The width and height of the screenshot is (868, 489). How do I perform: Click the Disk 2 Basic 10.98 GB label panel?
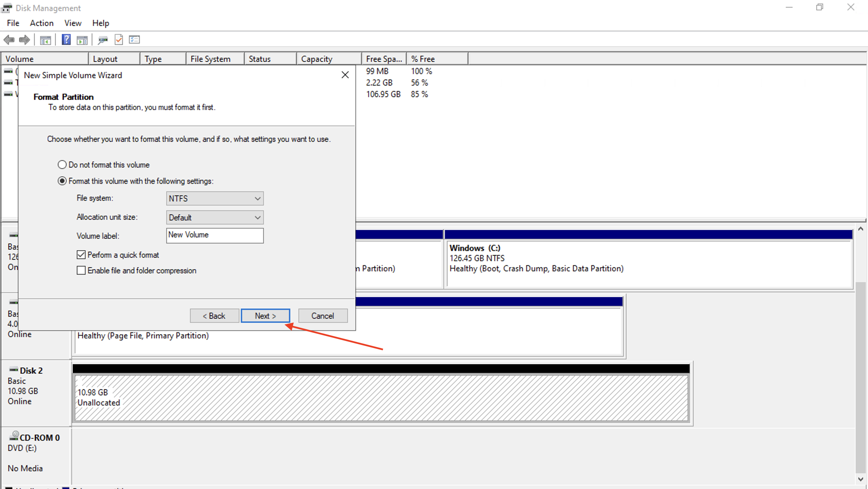pos(36,393)
